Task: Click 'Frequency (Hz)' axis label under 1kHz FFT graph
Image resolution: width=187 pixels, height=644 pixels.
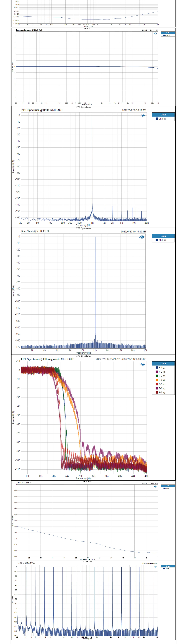Action: pyautogui.click(x=84, y=225)
